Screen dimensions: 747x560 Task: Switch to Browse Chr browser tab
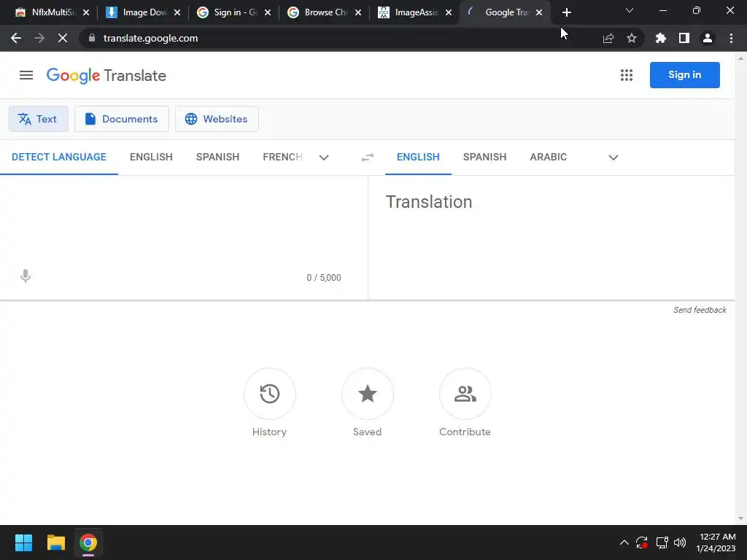318,13
